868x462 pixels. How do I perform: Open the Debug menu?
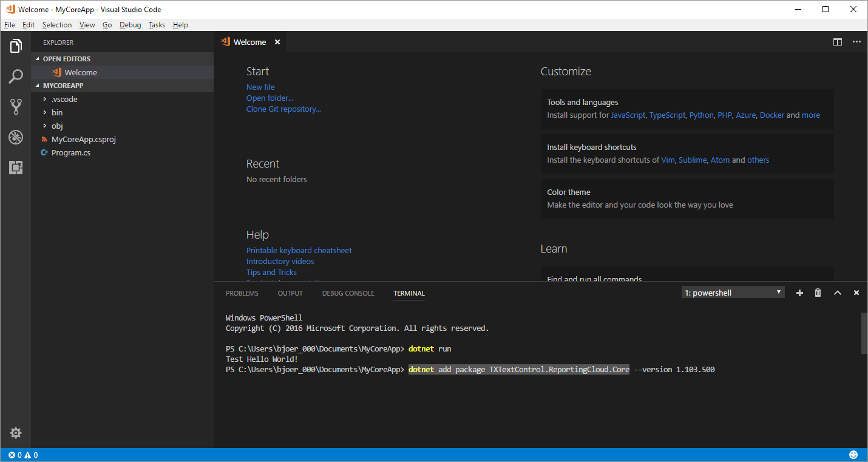coord(130,25)
